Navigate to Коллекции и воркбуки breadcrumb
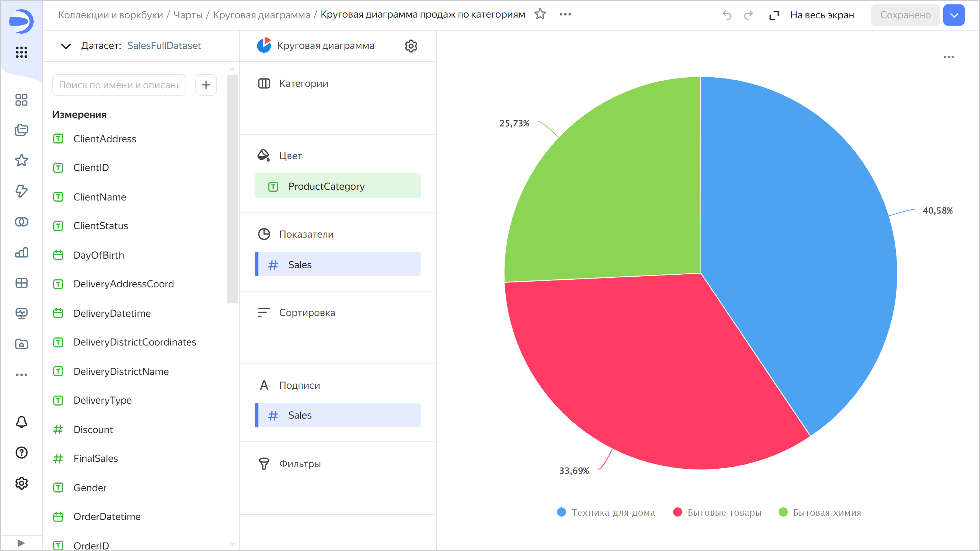980x551 pixels. point(110,14)
